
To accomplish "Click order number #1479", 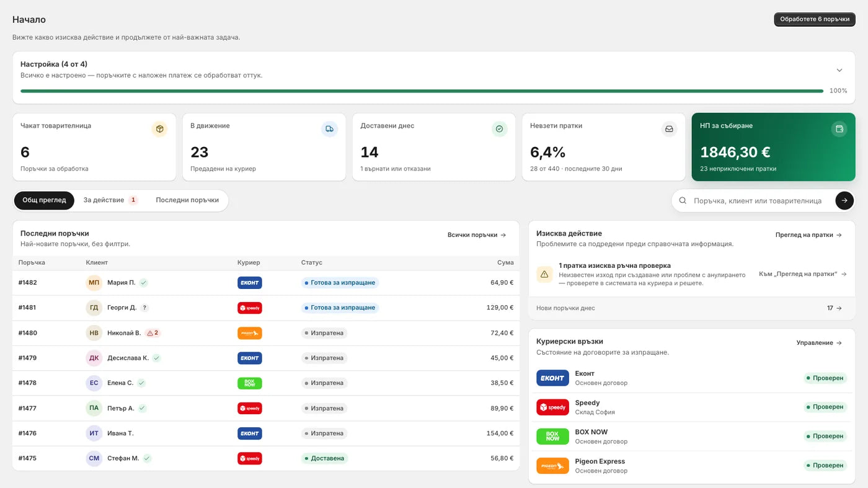I will [28, 358].
